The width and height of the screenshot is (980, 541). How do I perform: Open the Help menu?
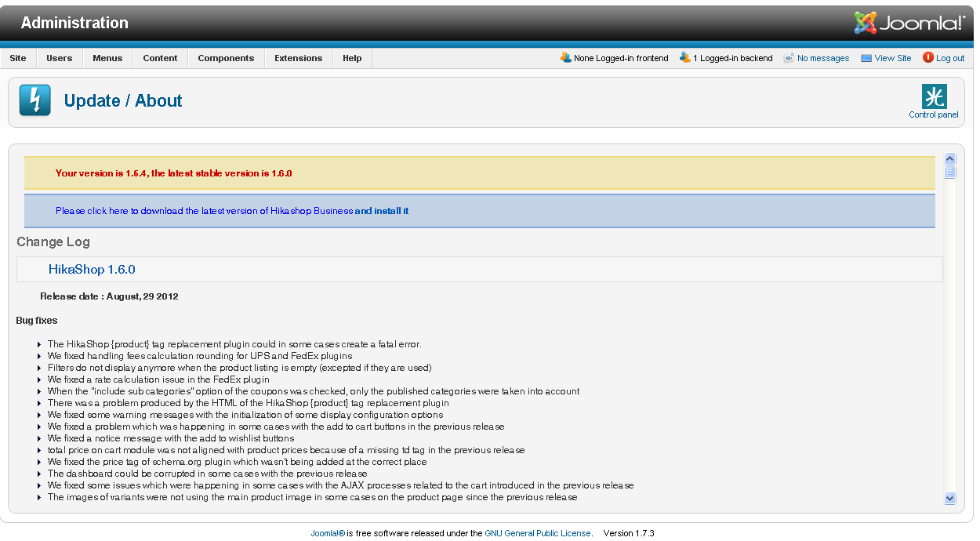[352, 58]
